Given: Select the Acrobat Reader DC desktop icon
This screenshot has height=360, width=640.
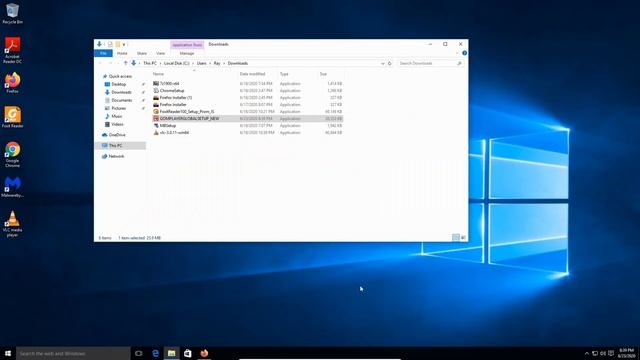Looking at the screenshot, I should pyautogui.click(x=12, y=50).
